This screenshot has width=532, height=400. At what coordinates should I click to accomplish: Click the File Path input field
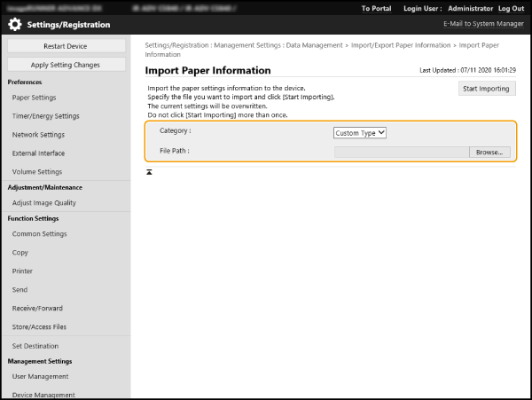[401, 152]
